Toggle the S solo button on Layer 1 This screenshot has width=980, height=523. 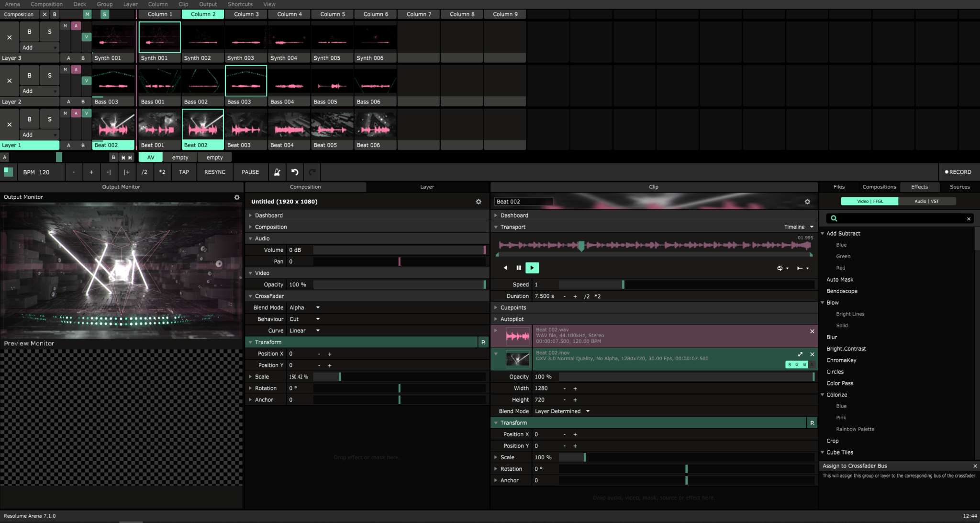pyautogui.click(x=49, y=119)
